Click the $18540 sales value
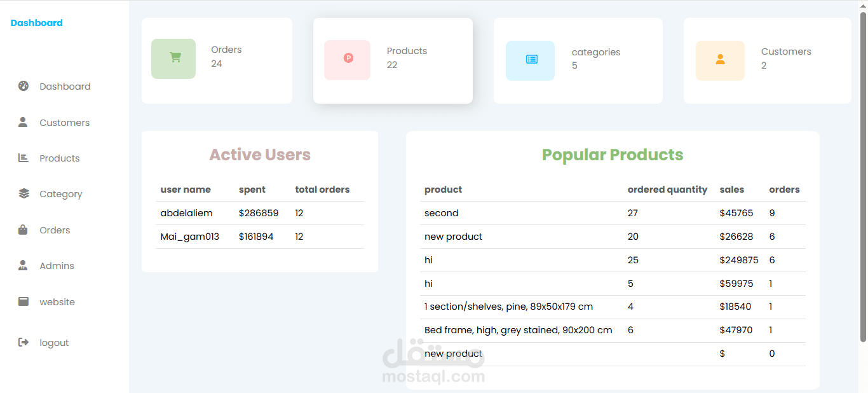The image size is (868, 393). (735, 307)
